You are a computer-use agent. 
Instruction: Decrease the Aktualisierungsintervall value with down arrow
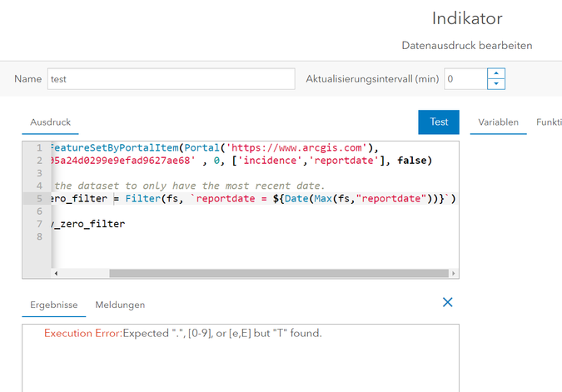(x=496, y=84)
